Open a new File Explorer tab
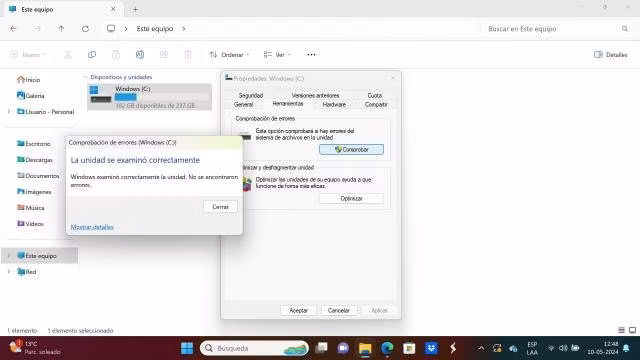640x360 pixels. [135, 9]
